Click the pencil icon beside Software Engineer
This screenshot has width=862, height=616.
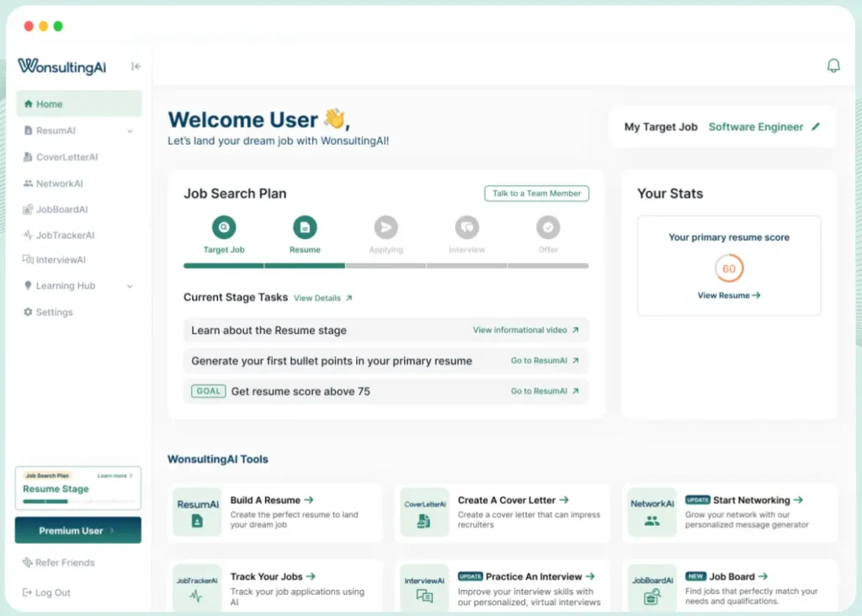[x=815, y=127]
